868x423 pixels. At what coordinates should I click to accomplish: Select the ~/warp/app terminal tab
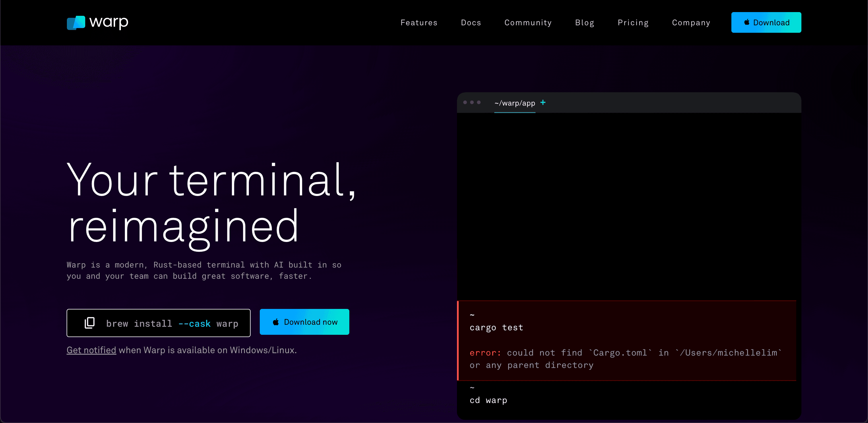[x=515, y=103]
